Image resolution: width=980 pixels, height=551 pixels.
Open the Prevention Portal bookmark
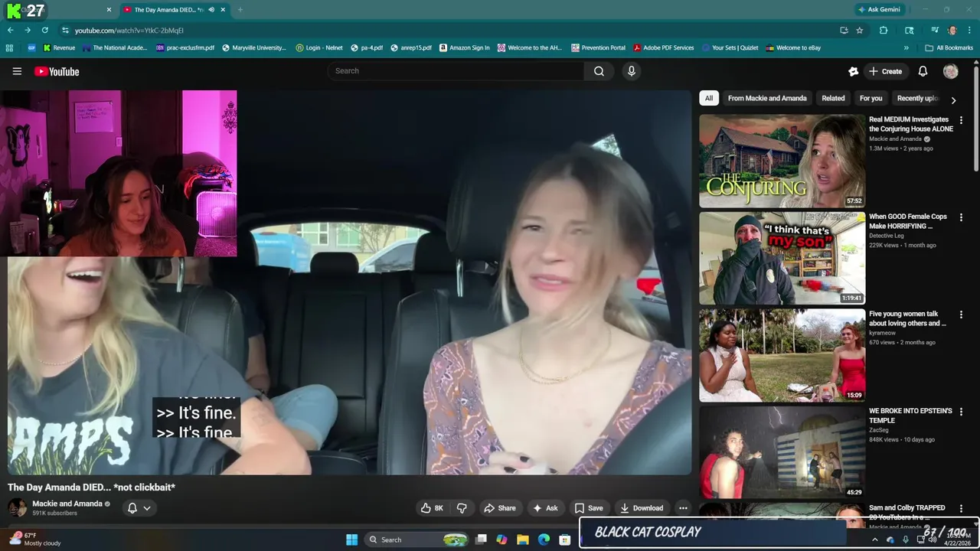click(x=597, y=47)
